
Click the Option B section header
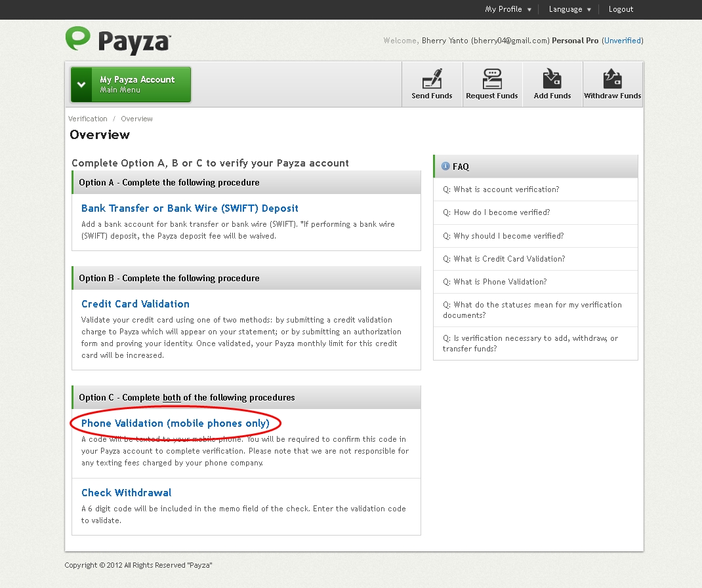click(246, 279)
